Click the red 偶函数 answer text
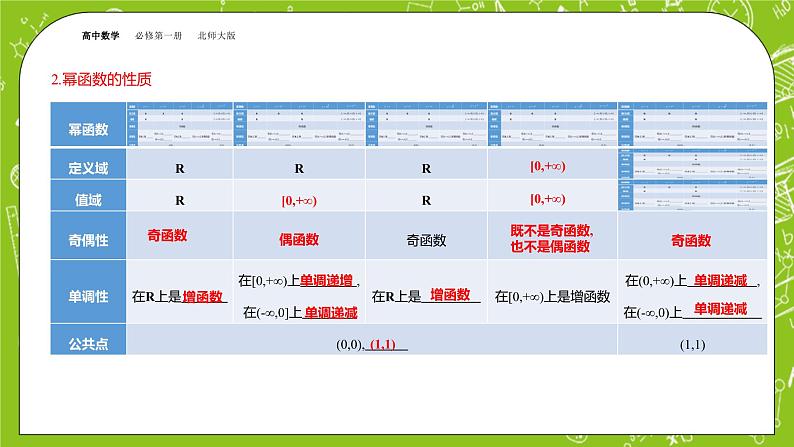Image resolution: width=794 pixels, height=447 pixels. coord(299,240)
